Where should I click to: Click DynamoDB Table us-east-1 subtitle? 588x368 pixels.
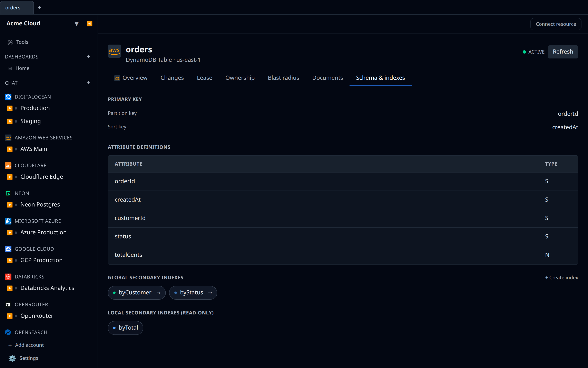(x=163, y=60)
